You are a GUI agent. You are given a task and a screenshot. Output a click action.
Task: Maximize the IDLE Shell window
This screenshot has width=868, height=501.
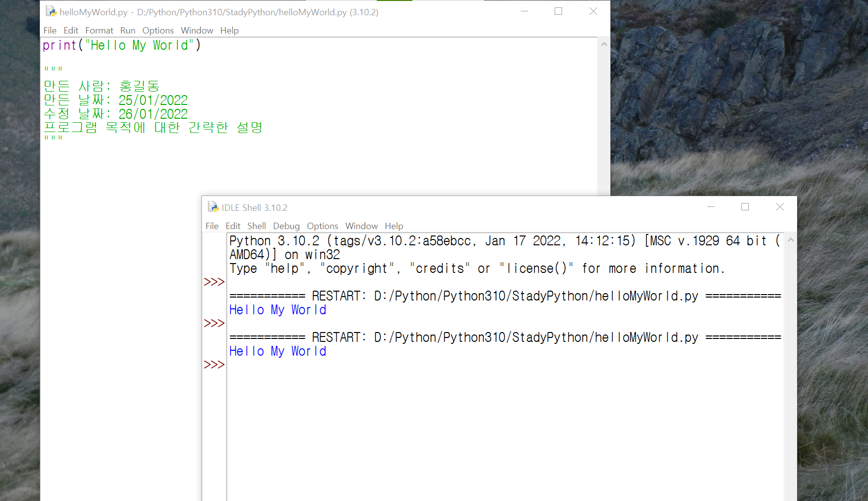(x=745, y=207)
